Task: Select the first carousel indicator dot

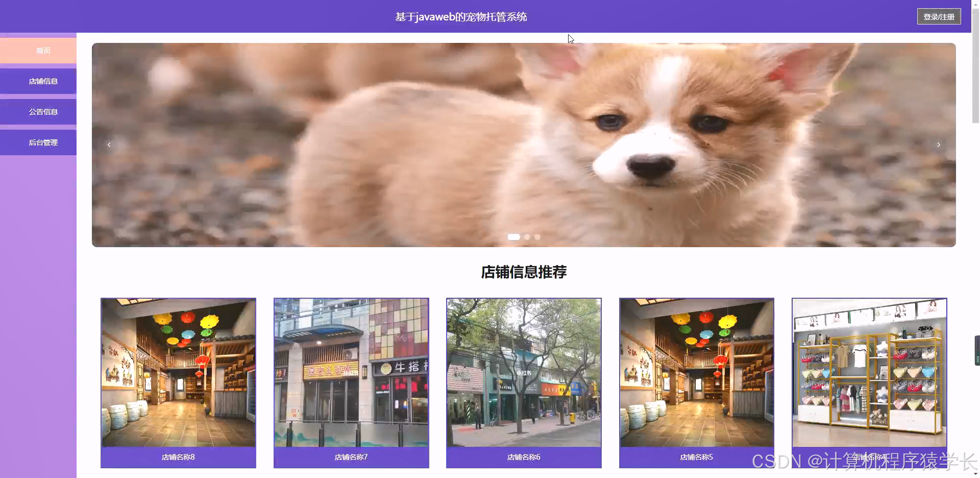Action: point(513,236)
